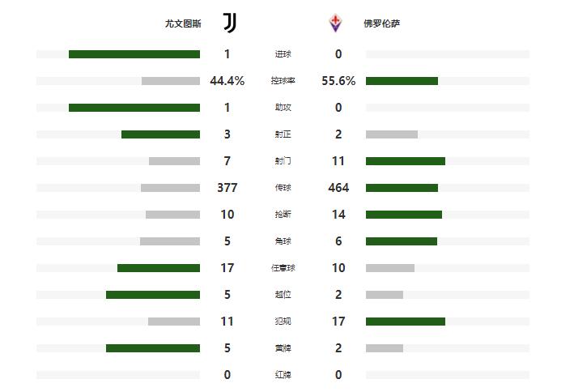Click the Fiorentina club crest

(x=335, y=23)
